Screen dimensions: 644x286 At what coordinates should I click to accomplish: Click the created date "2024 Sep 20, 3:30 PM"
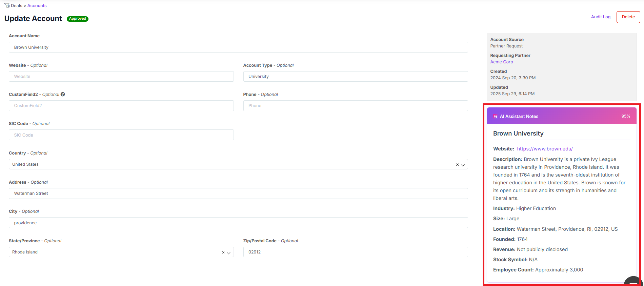pyautogui.click(x=513, y=78)
